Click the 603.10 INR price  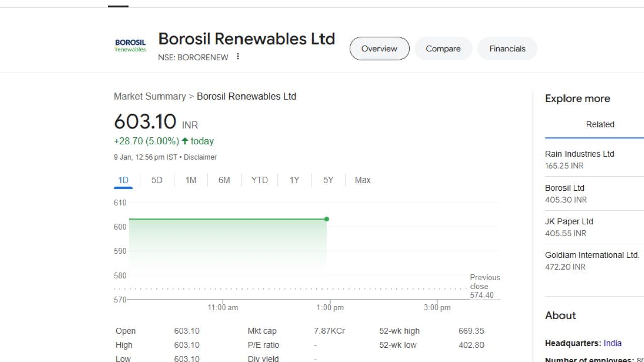156,122
